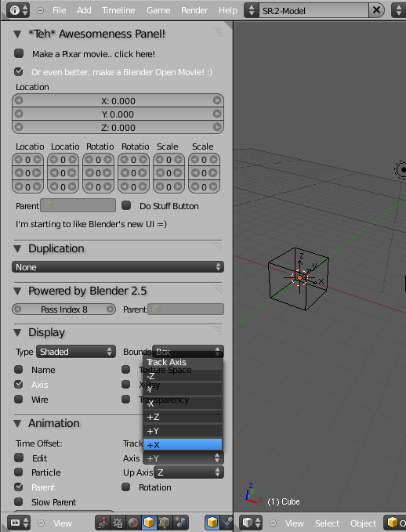406x532 pixels.
Task: Collapse the 3D View header menus
Action: tap(273, 523)
